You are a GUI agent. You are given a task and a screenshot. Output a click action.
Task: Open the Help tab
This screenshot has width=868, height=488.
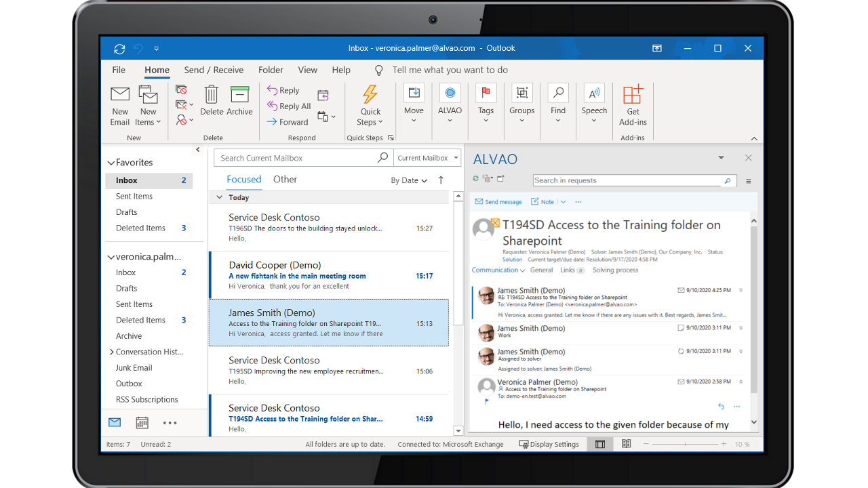[341, 70]
